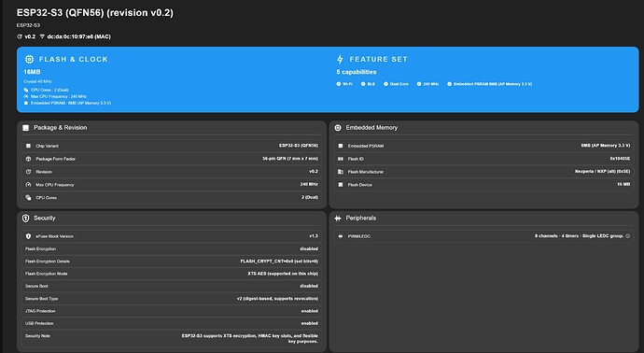The image size is (644, 353).
Task: Click the gauge icon in Package panel Max CPU Frequency row
Action: click(28, 185)
